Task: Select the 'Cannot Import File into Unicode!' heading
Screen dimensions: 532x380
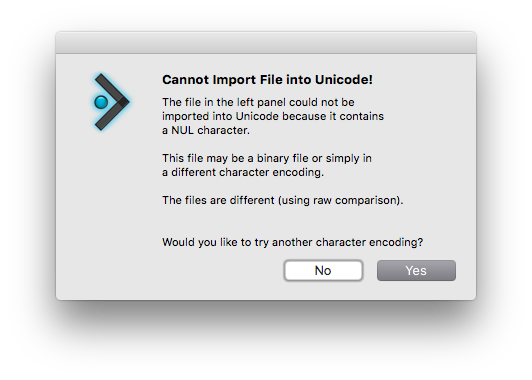Action: [x=267, y=80]
